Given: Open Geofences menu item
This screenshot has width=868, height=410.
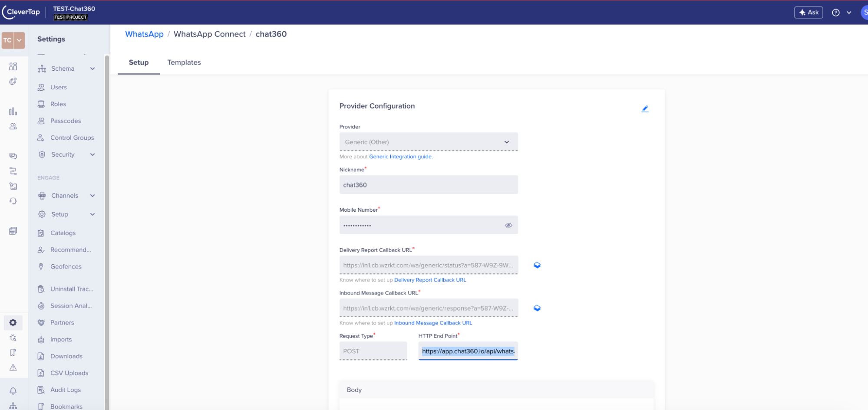Looking at the screenshot, I should pos(66,266).
